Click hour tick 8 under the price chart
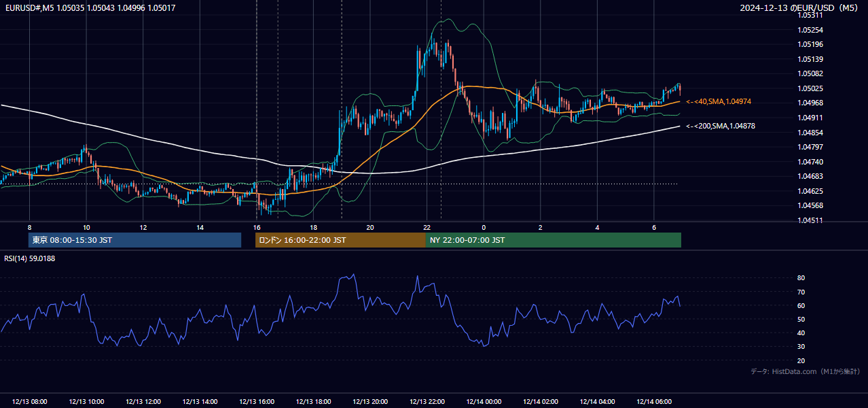 coord(29,227)
